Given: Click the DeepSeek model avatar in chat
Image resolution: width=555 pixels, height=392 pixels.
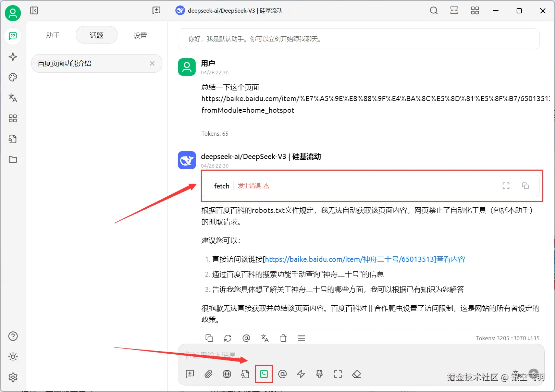Looking at the screenshot, I should [x=187, y=160].
